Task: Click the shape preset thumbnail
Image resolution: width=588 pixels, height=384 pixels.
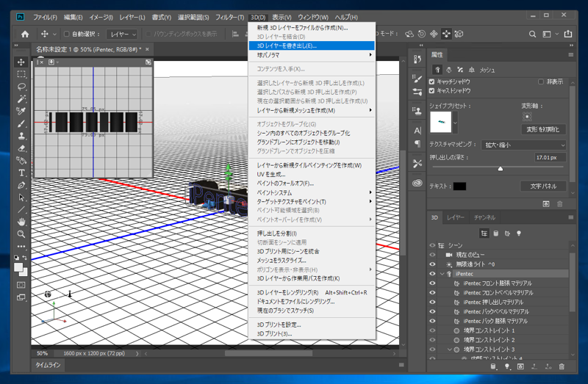Action: tap(440, 122)
